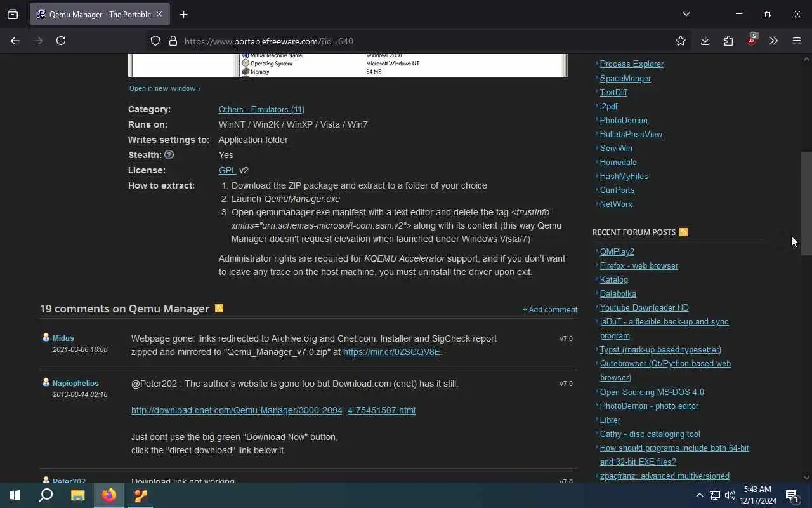Open Others - Emulators category link

tap(261, 109)
